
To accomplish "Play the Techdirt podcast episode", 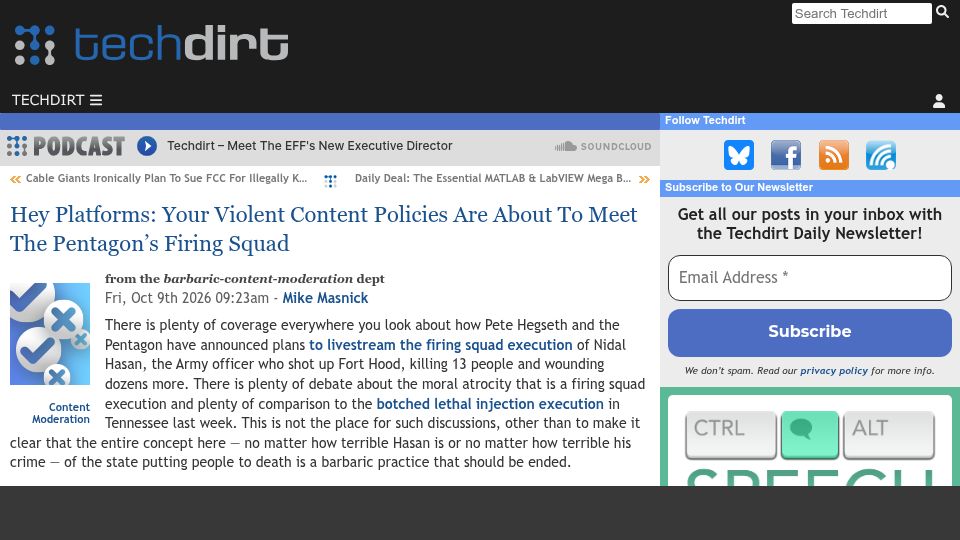I will 147,146.
